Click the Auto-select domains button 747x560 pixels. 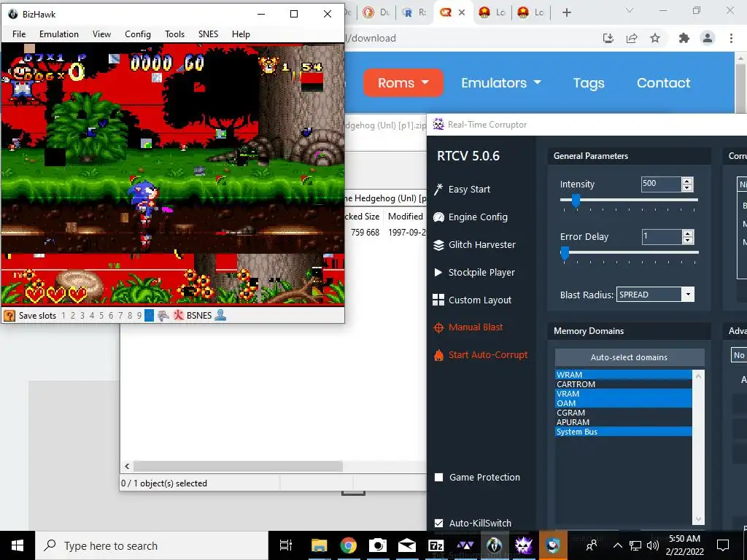point(630,357)
